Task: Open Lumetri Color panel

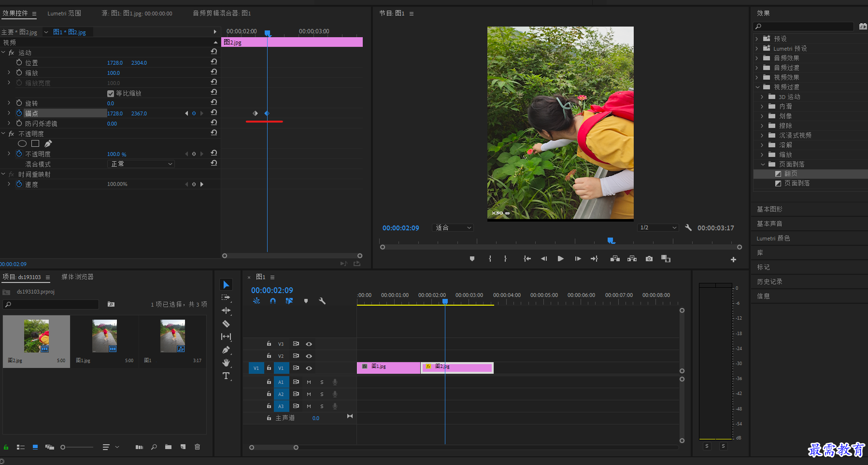Action: 773,238
